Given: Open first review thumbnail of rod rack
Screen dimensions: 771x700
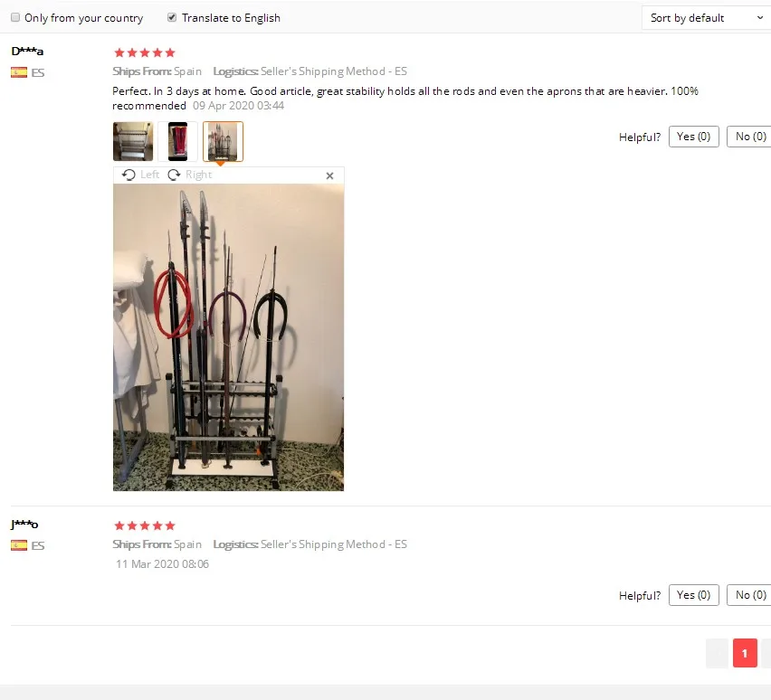Looking at the screenshot, I should click(x=133, y=142).
